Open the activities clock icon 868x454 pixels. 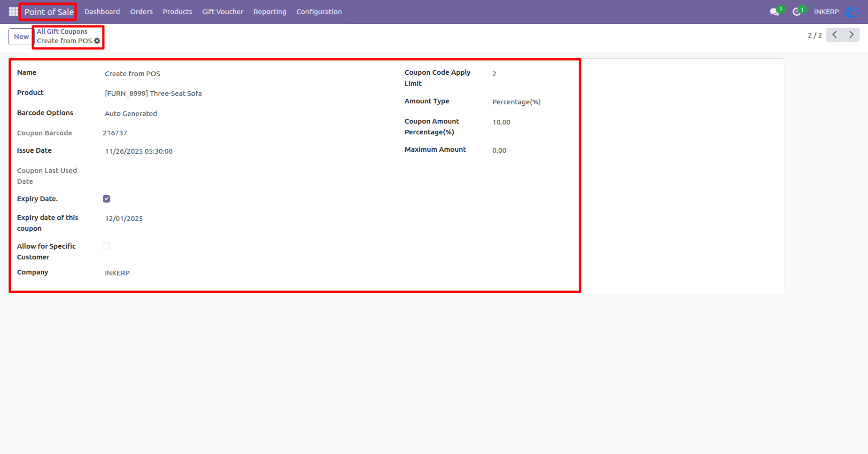[797, 12]
